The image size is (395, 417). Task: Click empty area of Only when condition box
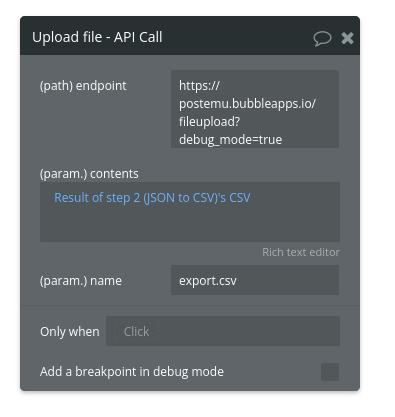(x=250, y=331)
